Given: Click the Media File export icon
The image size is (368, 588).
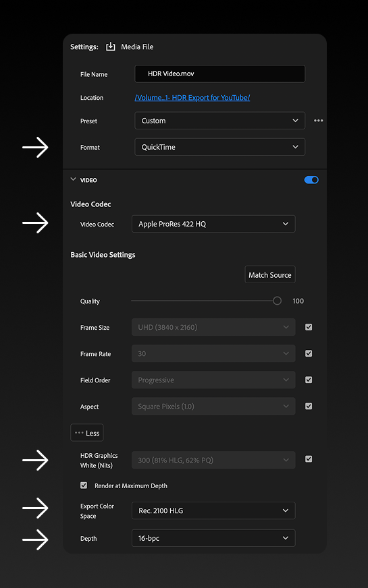Looking at the screenshot, I should pyautogui.click(x=111, y=47).
